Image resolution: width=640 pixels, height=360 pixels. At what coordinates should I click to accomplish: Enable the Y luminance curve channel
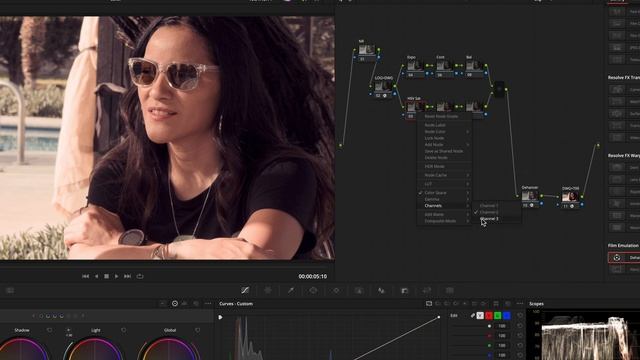pos(480,316)
